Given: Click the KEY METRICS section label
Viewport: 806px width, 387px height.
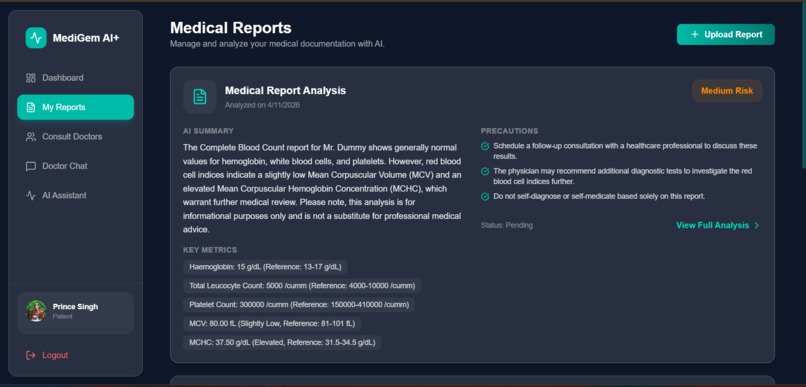Looking at the screenshot, I should click(210, 250).
